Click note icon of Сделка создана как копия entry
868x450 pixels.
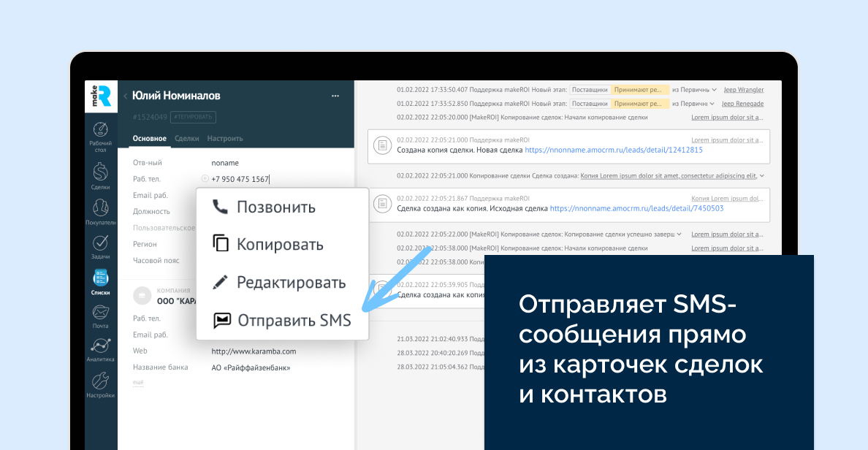tap(382, 204)
